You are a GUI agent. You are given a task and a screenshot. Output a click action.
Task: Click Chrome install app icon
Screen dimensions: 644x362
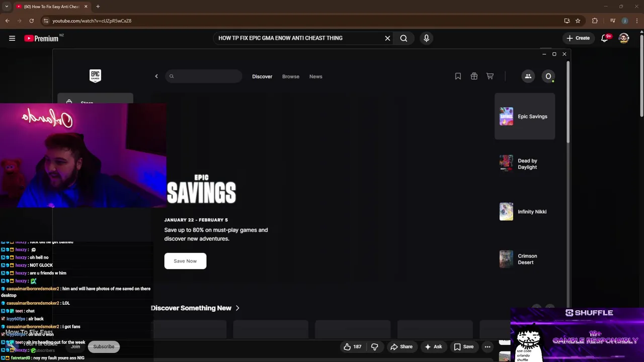click(x=567, y=21)
